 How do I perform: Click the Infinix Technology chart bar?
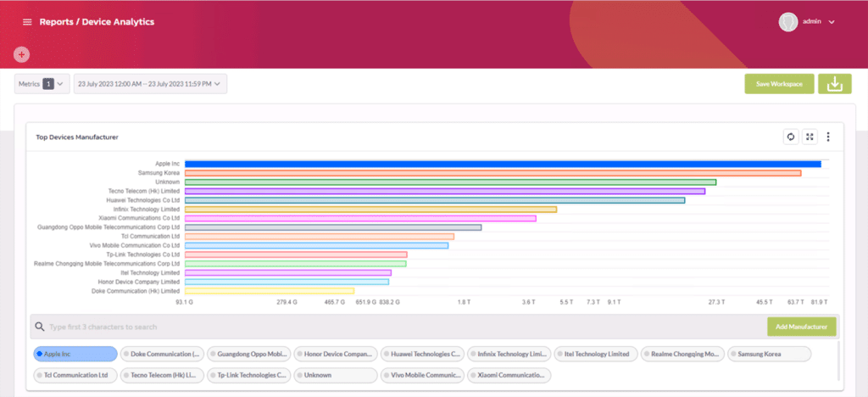coord(371,210)
